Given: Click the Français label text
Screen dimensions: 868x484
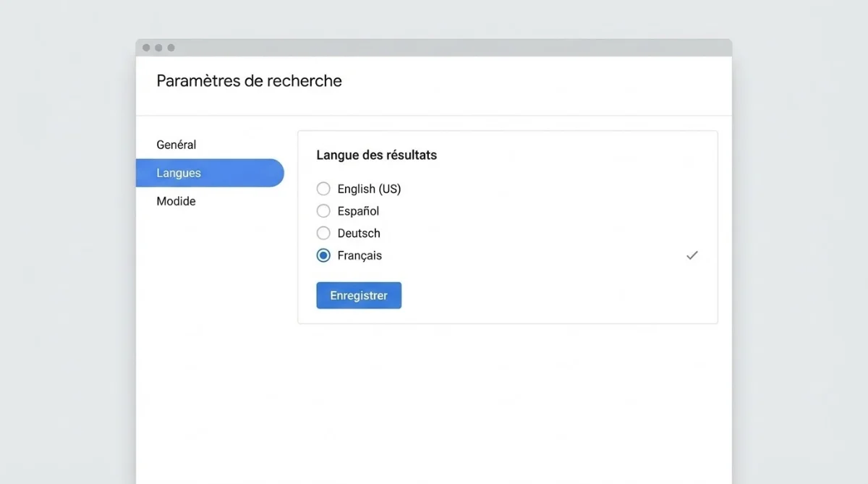Looking at the screenshot, I should click(x=360, y=255).
